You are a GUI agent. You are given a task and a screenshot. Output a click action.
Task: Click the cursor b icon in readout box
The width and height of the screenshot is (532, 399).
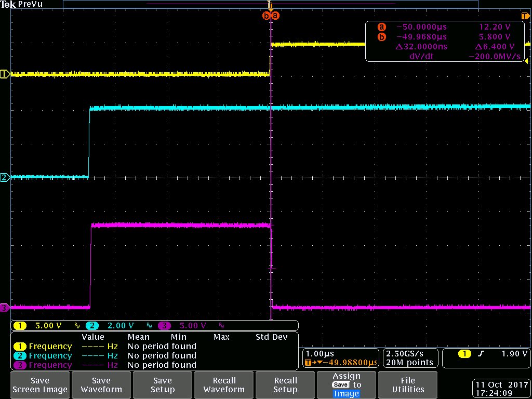[x=382, y=37]
